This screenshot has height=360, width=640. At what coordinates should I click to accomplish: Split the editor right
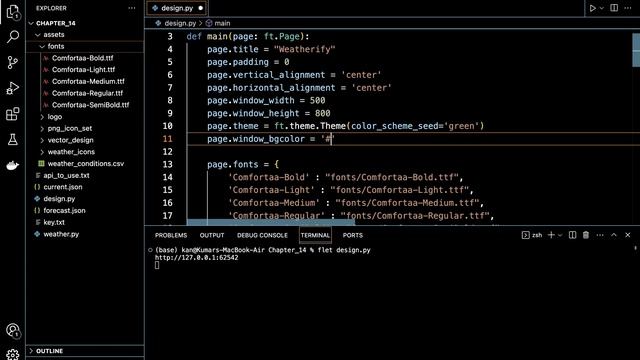point(614,8)
